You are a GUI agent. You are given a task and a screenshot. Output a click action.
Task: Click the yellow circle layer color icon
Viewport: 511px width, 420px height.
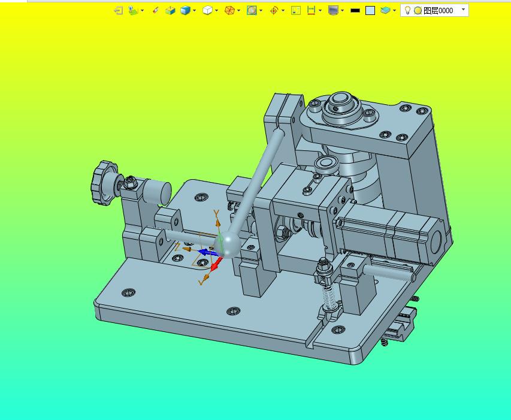click(418, 11)
